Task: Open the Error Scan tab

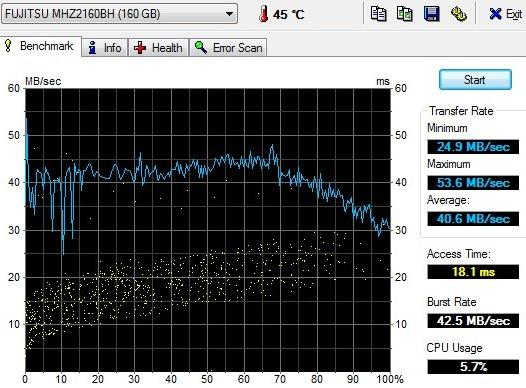Action: (x=228, y=48)
